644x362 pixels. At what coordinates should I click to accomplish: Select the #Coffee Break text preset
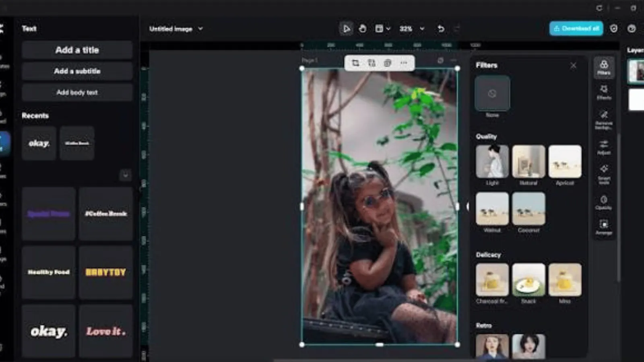pyautogui.click(x=105, y=214)
